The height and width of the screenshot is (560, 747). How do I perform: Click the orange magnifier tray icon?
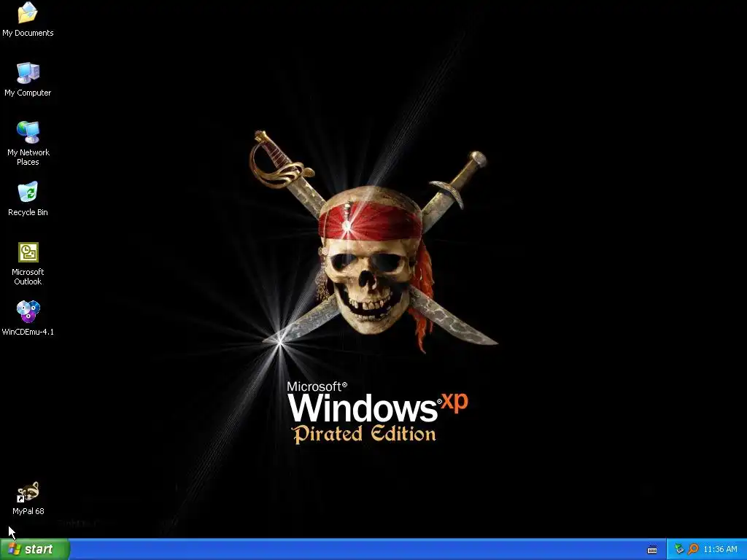click(693, 549)
